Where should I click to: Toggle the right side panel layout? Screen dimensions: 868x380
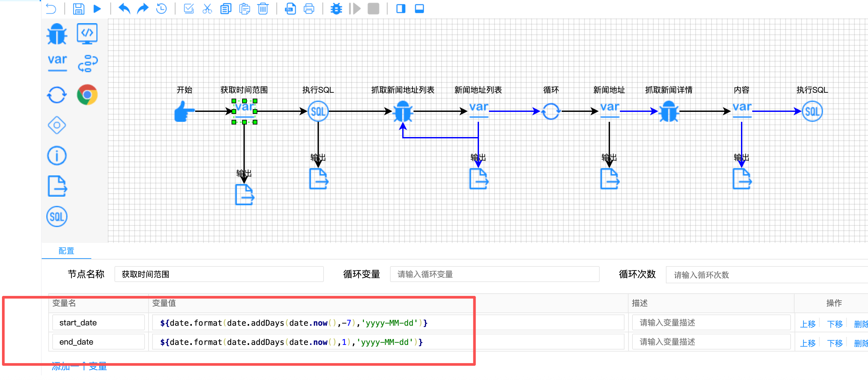coord(401,9)
